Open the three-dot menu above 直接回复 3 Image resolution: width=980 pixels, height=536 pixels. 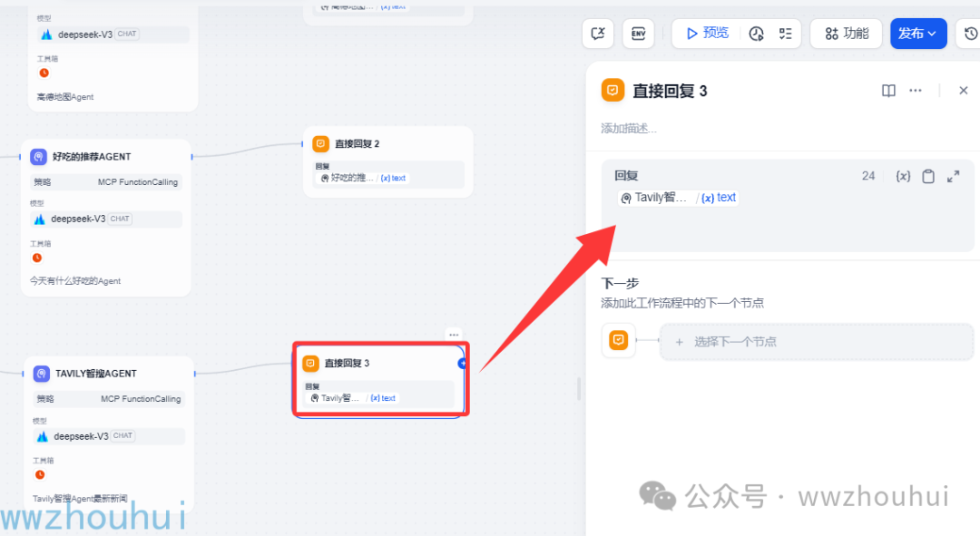coord(454,335)
